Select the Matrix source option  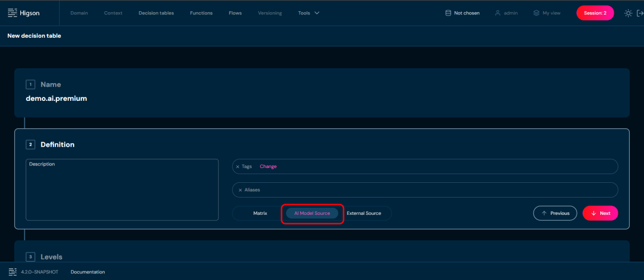pos(260,213)
